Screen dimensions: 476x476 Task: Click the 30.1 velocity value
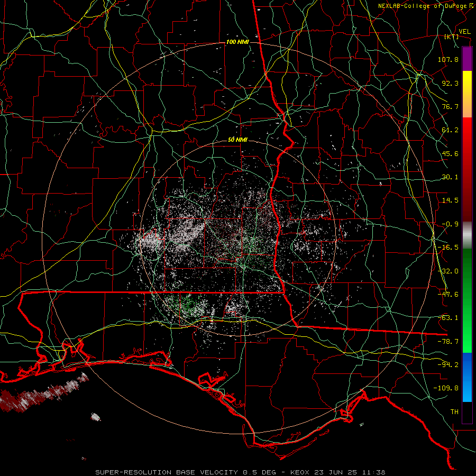tap(450, 177)
